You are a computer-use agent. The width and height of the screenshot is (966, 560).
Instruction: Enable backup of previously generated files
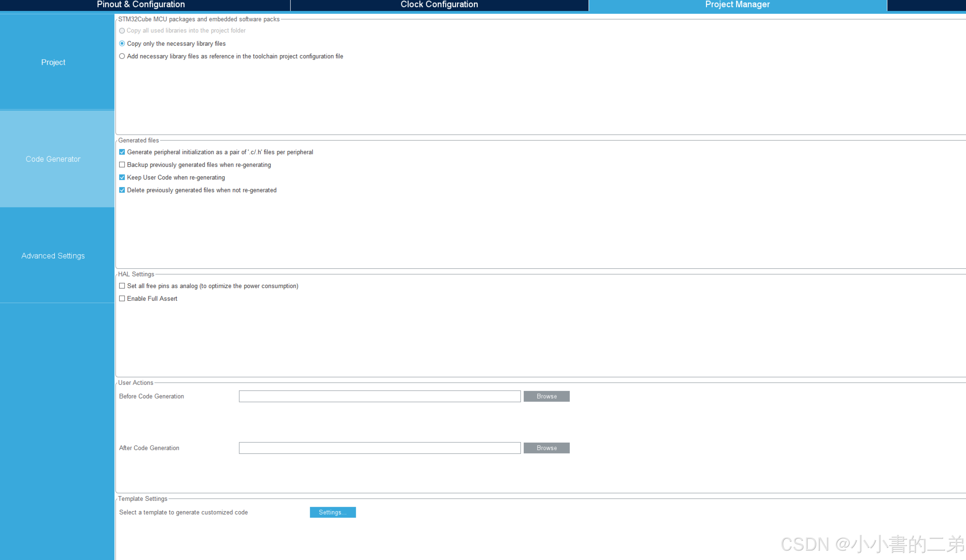122,165
